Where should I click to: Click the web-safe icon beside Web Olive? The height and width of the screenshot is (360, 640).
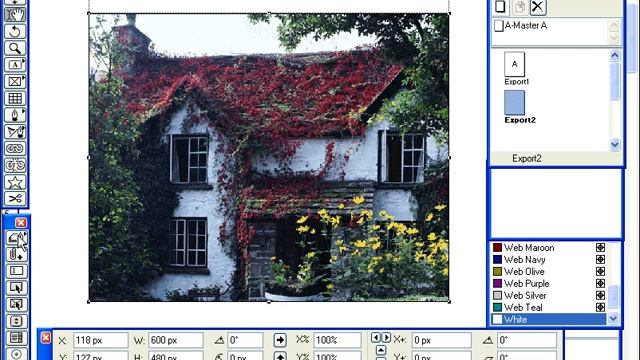coord(600,271)
